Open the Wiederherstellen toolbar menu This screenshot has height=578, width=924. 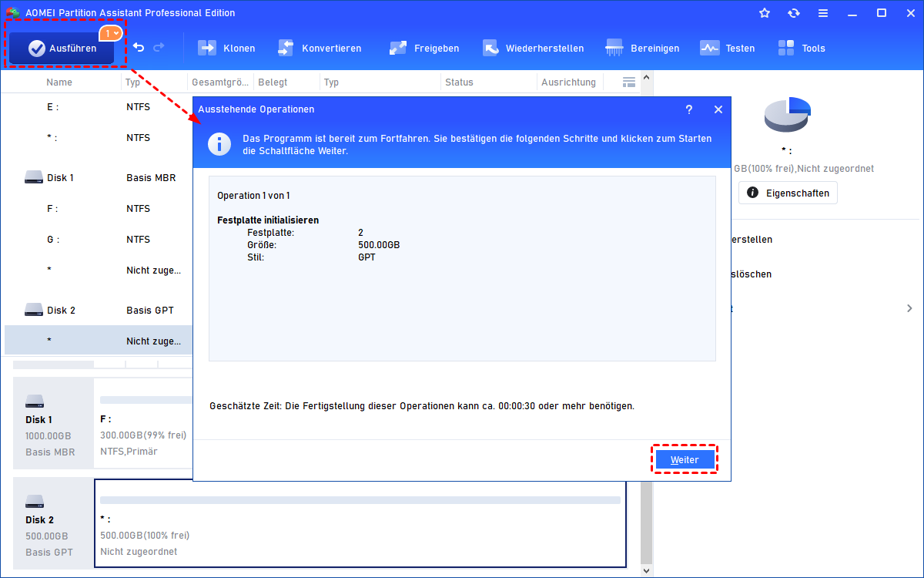click(533, 48)
